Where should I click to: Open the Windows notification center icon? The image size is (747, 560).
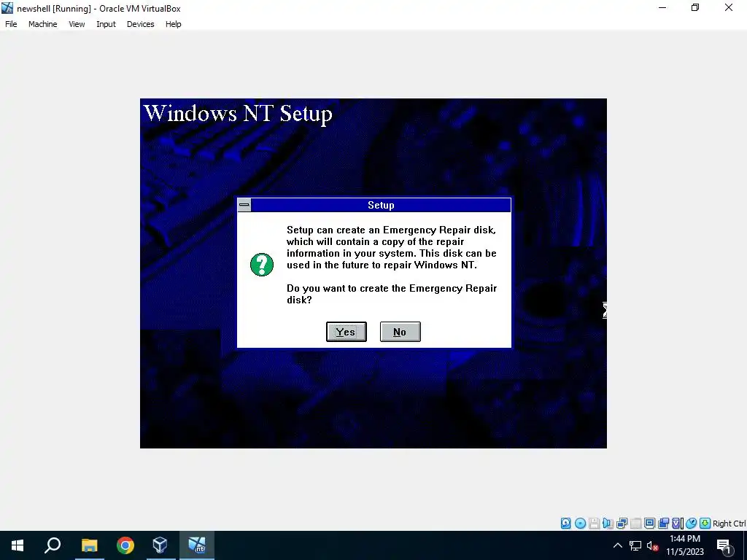point(724,545)
